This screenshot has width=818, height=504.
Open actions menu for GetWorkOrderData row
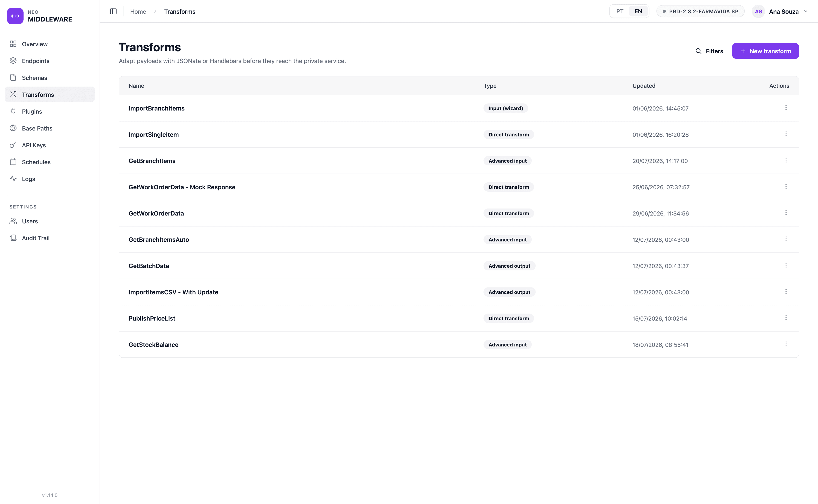[x=786, y=213]
